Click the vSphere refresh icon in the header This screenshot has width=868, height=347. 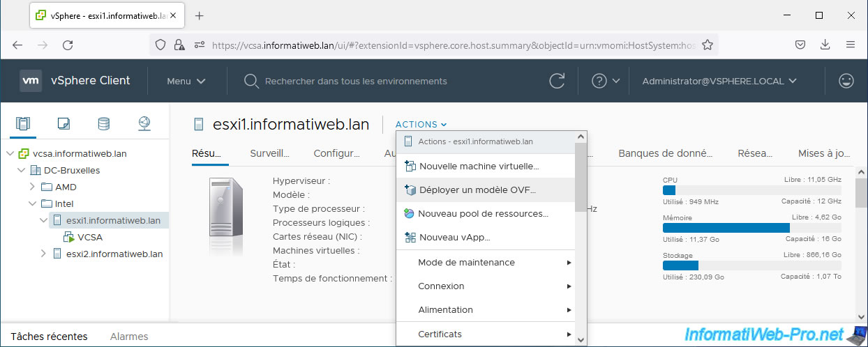pyautogui.click(x=557, y=81)
